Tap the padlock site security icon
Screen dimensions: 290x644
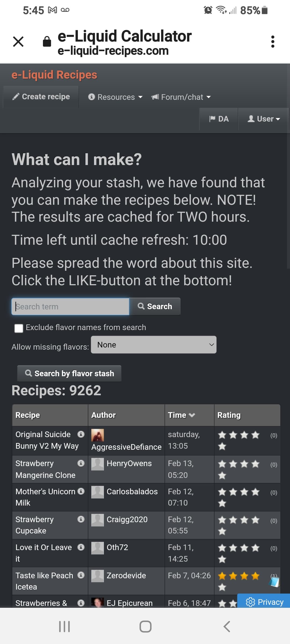pyautogui.click(x=47, y=42)
